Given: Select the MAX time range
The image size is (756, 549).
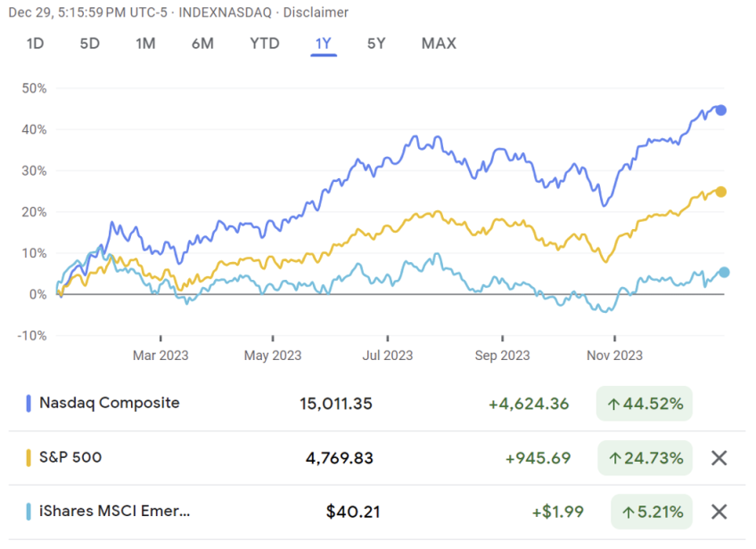Looking at the screenshot, I should point(438,43).
